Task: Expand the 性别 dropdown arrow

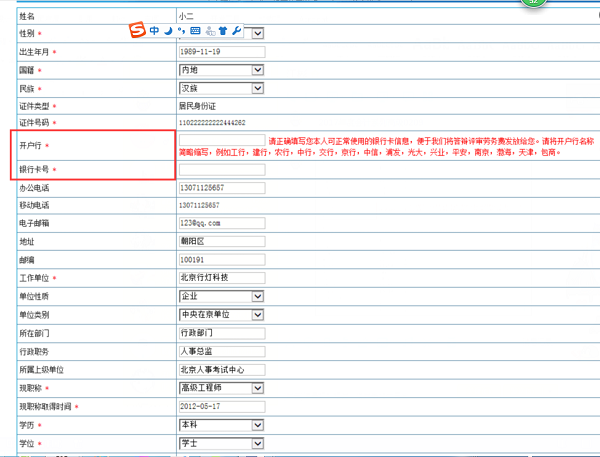Action: (257, 34)
